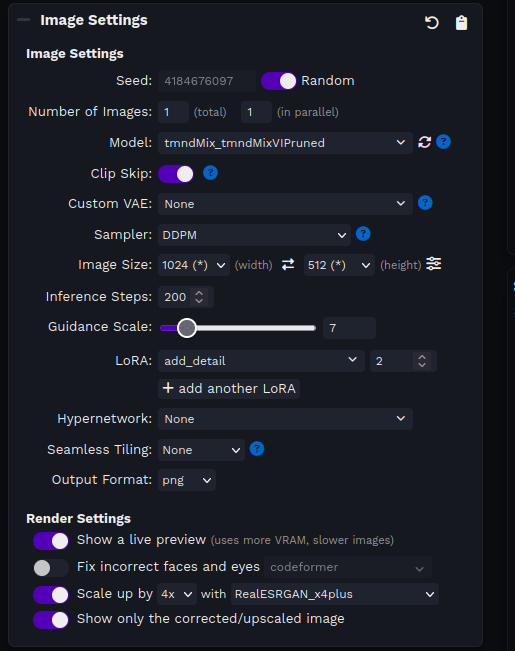
Task: Click the clipboard paste settings icon
Action: tap(461, 22)
